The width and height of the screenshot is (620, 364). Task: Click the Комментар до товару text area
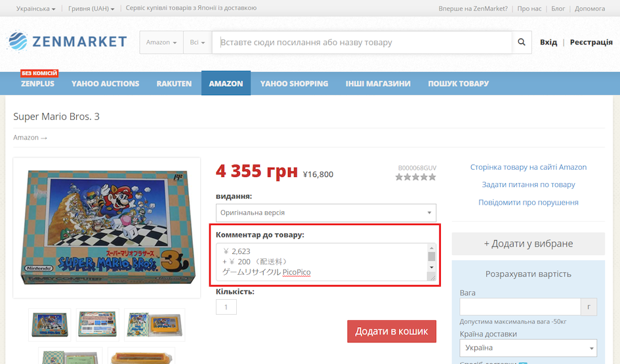tap(322, 262)
